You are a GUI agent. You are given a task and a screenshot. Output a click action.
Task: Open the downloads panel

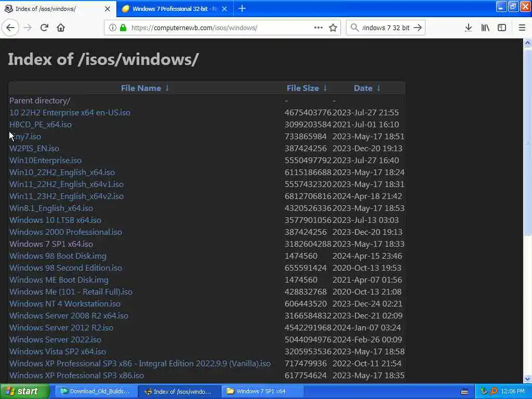coord(468,28)
